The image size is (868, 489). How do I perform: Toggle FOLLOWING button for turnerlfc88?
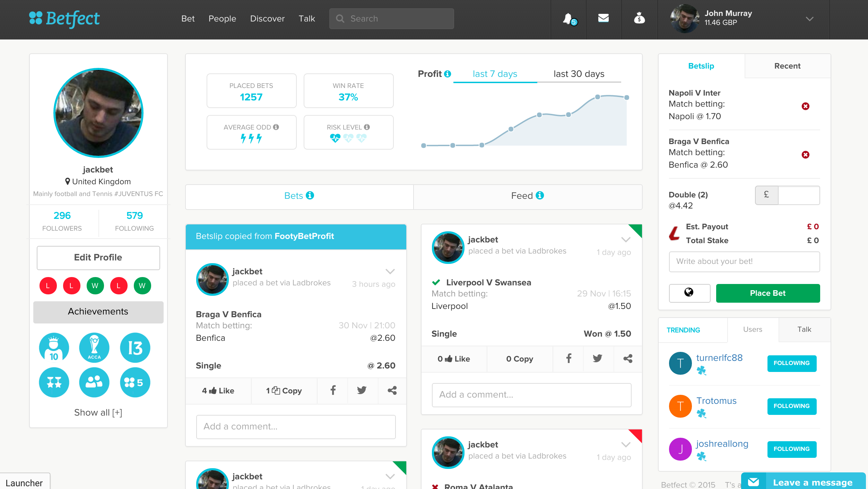click(x=792, y=363)
